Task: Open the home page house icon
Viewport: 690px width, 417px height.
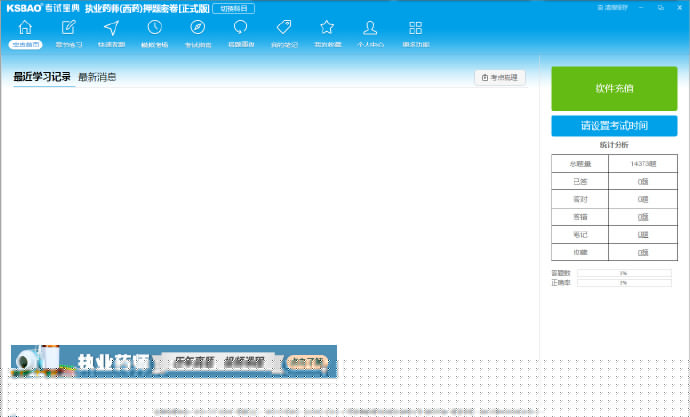Action: 25,28
